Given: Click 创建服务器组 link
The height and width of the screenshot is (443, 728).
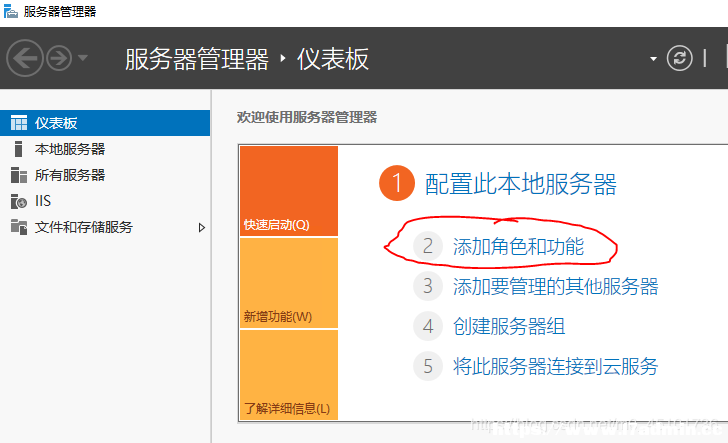Looking at the screenshot, I should (509, 326).
